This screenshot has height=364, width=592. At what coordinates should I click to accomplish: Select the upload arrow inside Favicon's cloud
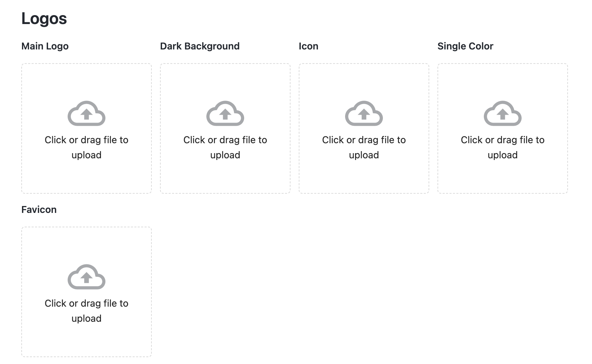(87, 278)
